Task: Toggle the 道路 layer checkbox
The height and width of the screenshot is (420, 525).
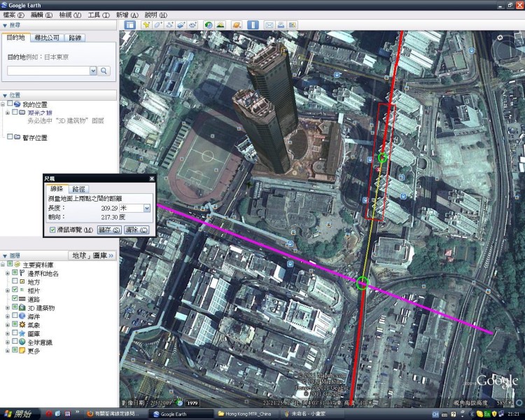Action: [x=16, y=299]
